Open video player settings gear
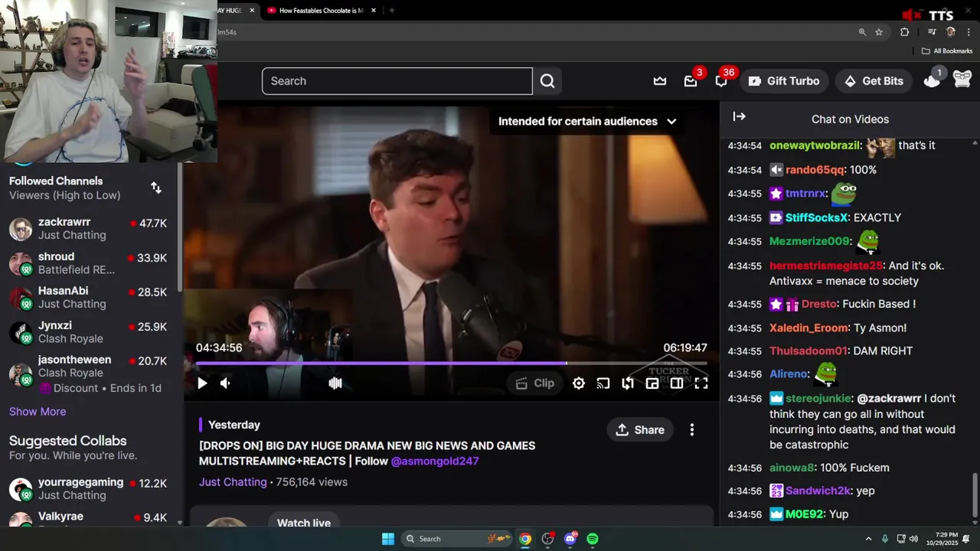Image resolution: width=980 pixels, height=551 pixels. point(579,383)
